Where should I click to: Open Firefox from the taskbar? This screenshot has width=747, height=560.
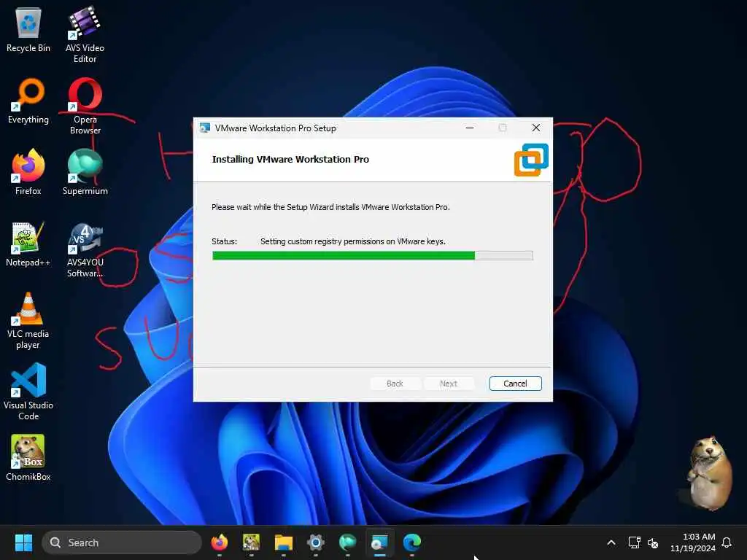click(219, 542)
